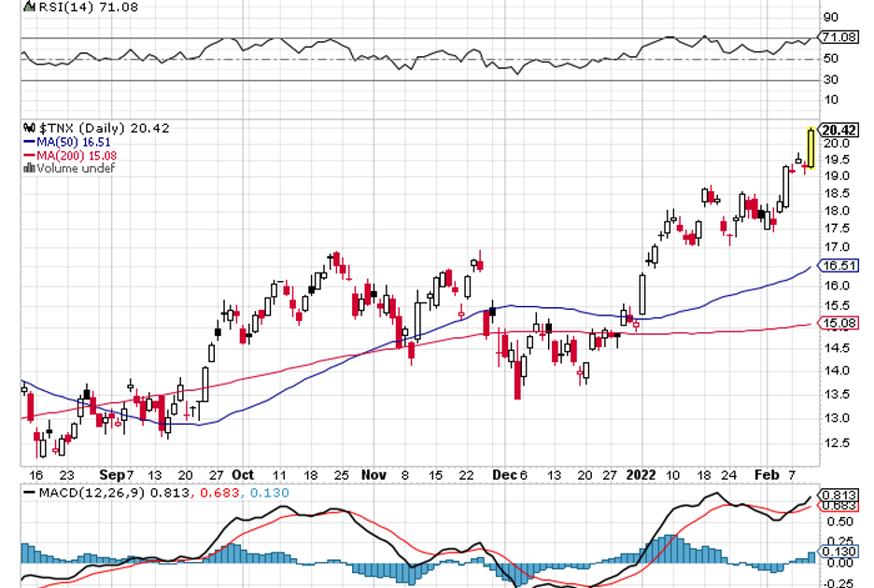Select the yellow highlighted latest candlestick
Image resolution: width=874 pixels, height=588 pixels.
coord(810,147)
